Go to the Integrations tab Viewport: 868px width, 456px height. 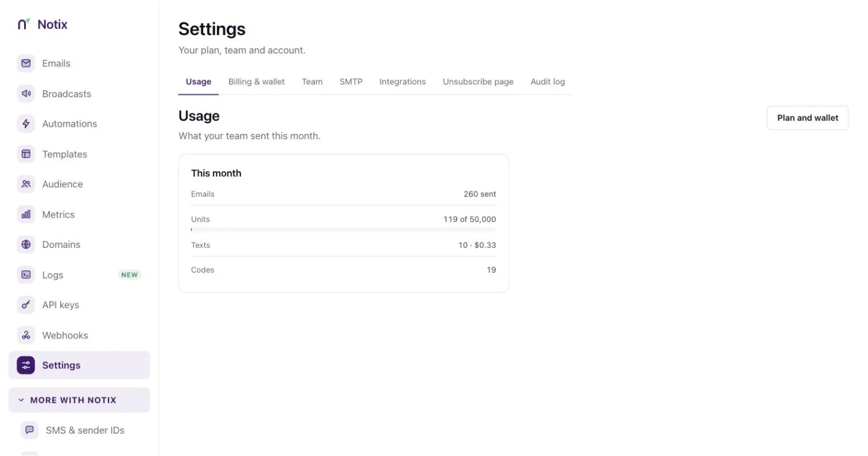(403, 81)
